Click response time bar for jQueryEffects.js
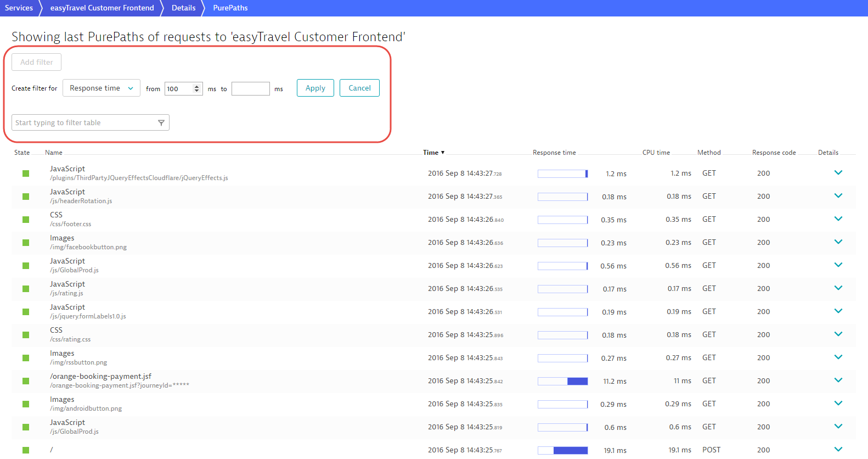The height and width of the screenshot is (459, 868). [x=563, y=173]
